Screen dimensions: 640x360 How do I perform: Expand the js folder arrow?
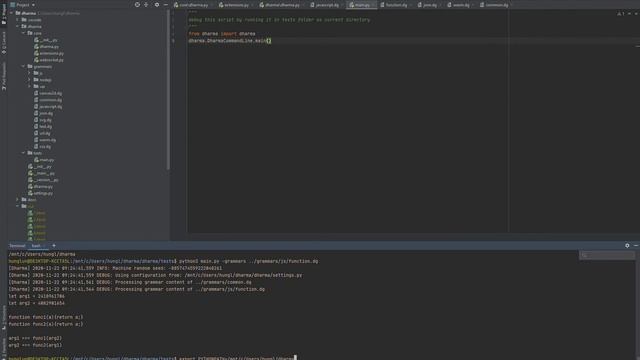pos(29,73)
